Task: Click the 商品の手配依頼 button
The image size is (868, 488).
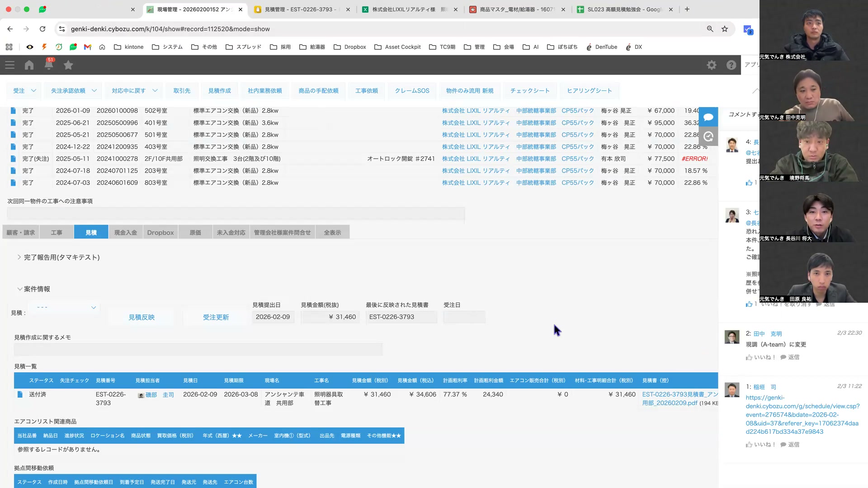Action: 319,91
